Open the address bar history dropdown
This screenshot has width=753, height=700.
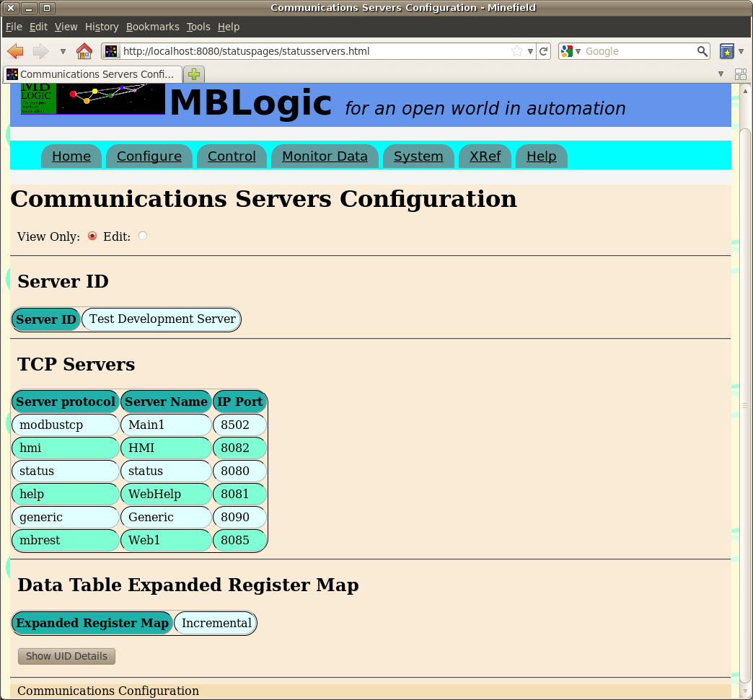(x=530, y=51)
